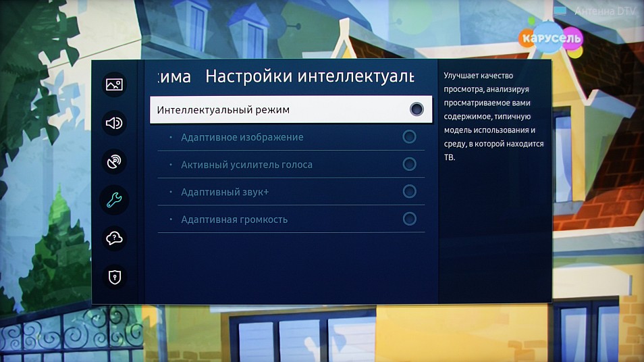Enable Активный усилитель голоса radio button

[x=409, y=164]
